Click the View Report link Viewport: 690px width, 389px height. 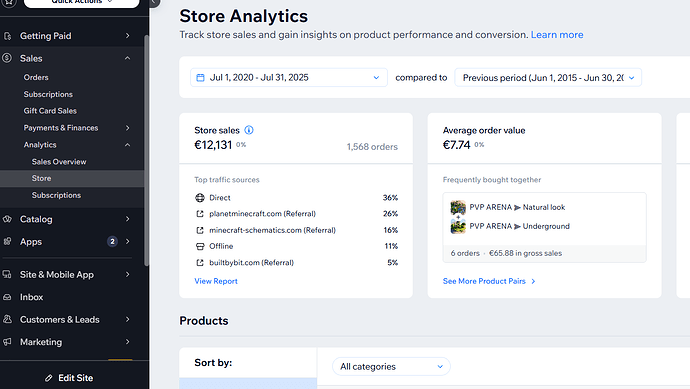coord(216,281)
